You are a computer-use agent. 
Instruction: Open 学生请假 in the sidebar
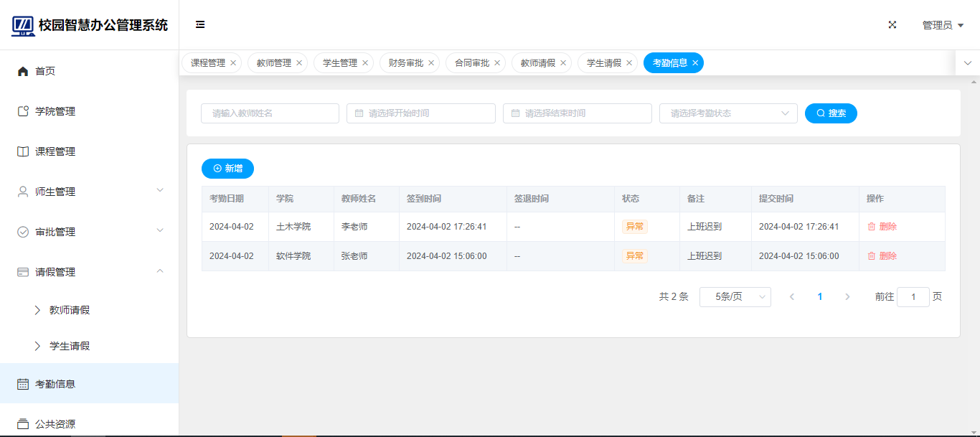(70, 346)
